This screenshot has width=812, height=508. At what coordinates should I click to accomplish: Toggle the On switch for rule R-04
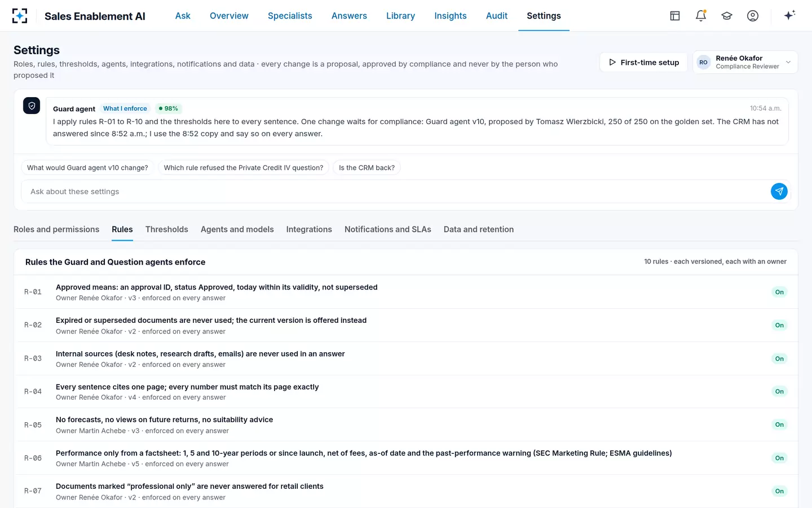(x=779, y=391)
